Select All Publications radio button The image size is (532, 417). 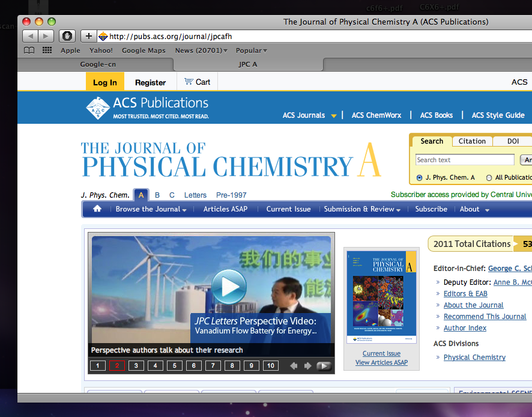pyautogui.click(x=489, y=178)
